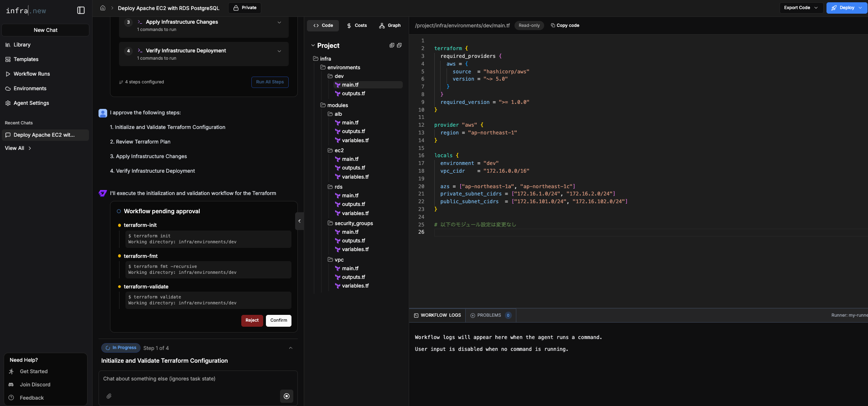Expand Verify Infrastructure Deployment step
Viewport: 868px width, 406px height.
click(x=279, y=51)
